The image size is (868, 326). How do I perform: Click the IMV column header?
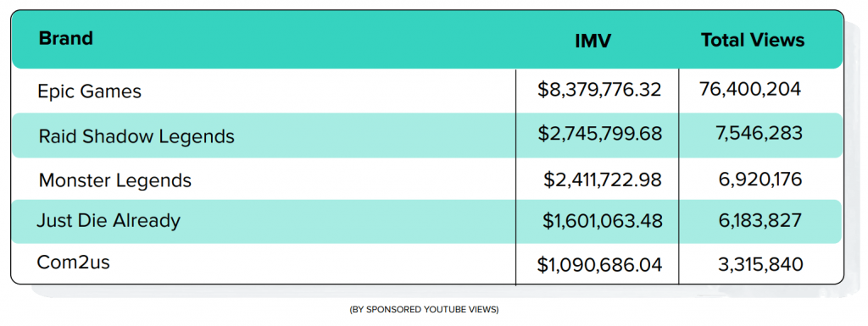[x=593, y=41]
